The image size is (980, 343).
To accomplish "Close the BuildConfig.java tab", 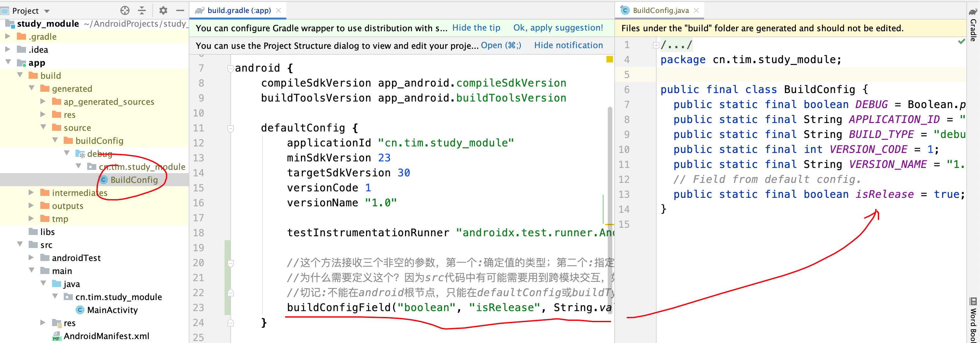I will 697,10.
